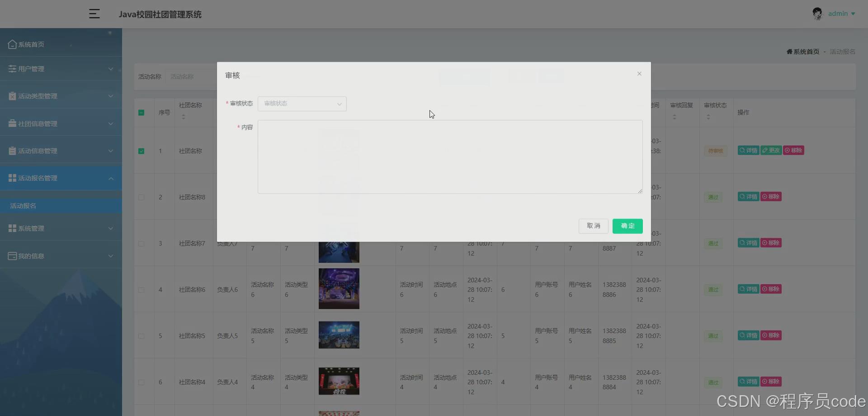Go to 系统首页 via breadcrumb link

tap(803, 52)
